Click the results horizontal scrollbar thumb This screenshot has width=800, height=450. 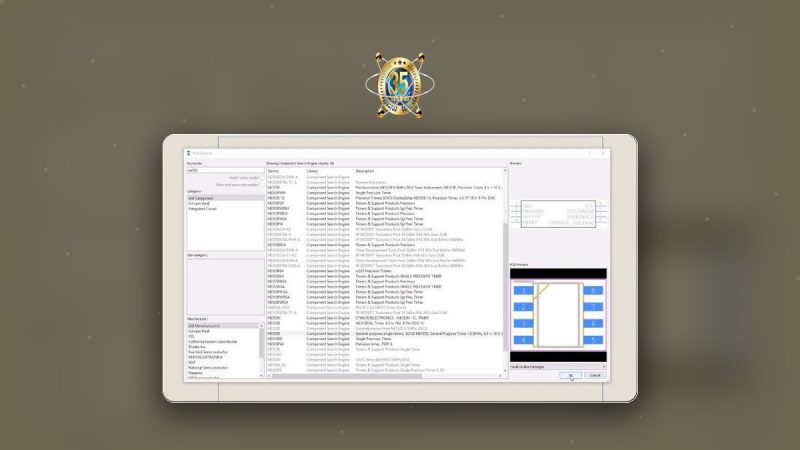pyautogui.click(x=347, y=376)
